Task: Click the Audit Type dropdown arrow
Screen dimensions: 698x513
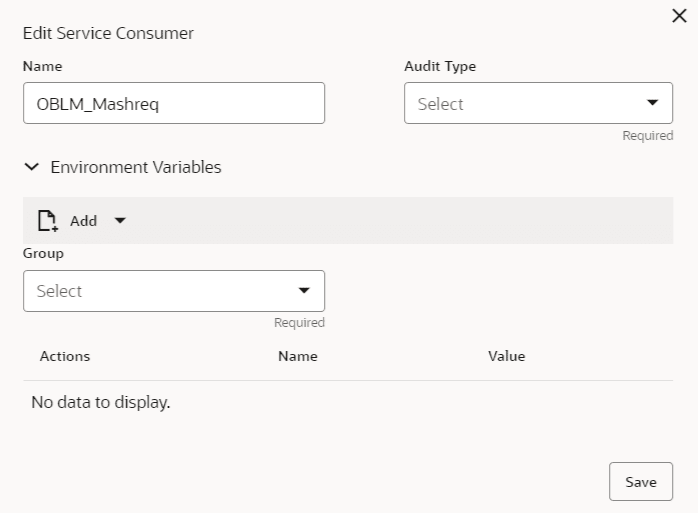Action: coord(653,103)
